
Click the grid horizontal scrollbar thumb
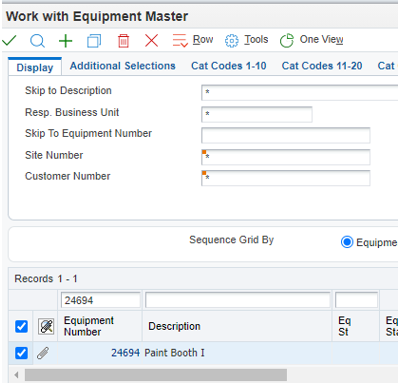pyautogui.click(x=156, y=375)
